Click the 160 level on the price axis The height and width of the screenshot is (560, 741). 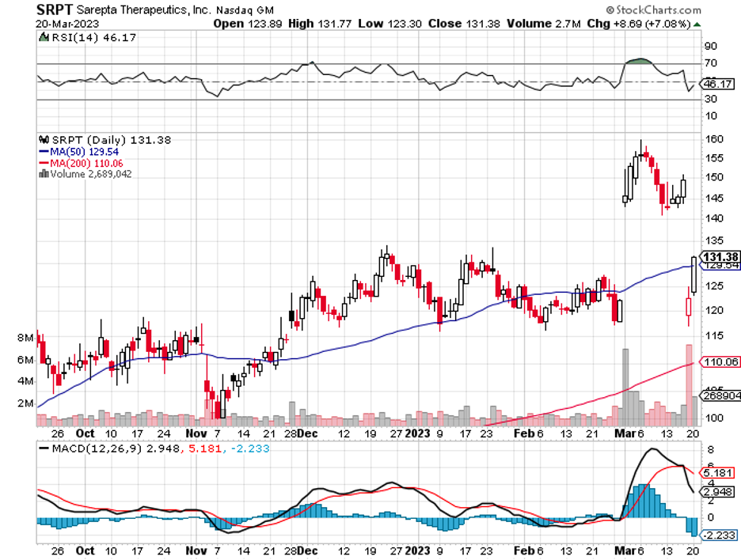point(713,139)
